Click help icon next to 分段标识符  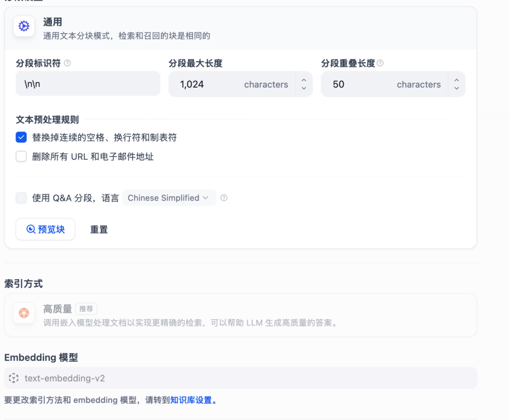[67, 63]
